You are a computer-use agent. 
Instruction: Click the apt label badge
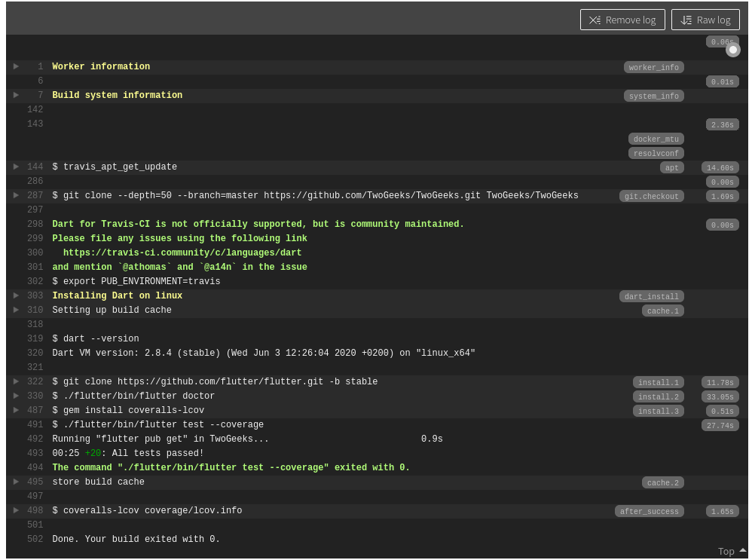(671, 167)
